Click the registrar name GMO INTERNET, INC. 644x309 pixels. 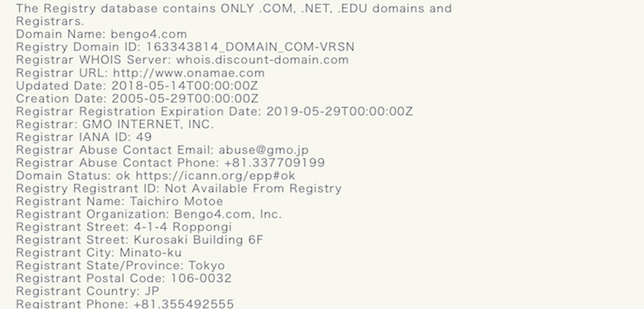point(148,124)
